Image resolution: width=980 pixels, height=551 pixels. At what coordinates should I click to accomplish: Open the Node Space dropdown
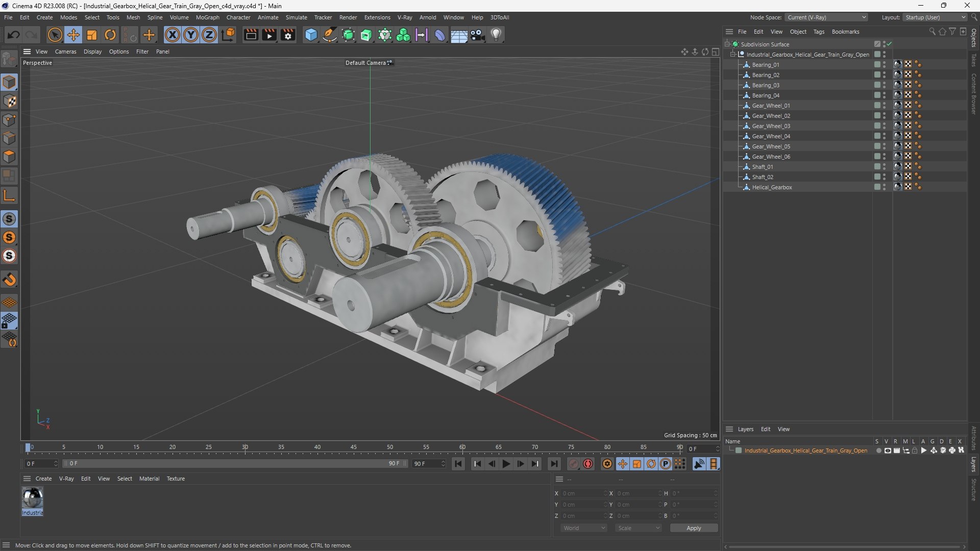point(826,17)
